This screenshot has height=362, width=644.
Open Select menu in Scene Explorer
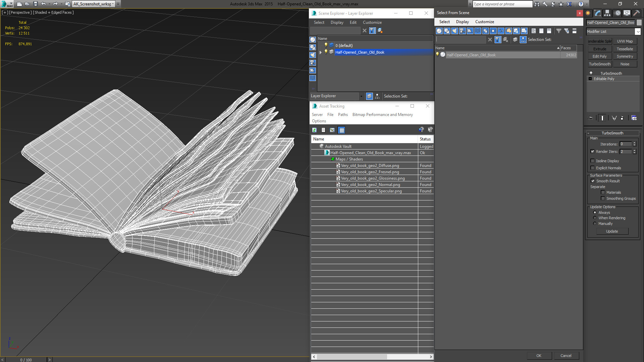click(x=319, y=22)
